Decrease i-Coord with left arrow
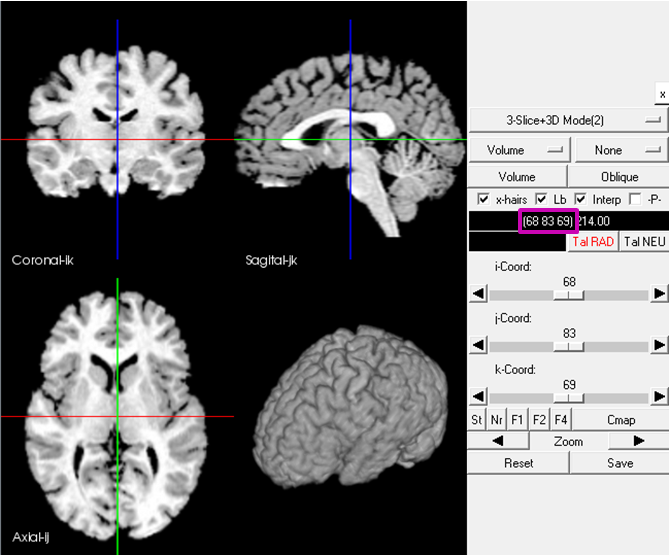This screenshot has height=556, width=669. [478, 294]
